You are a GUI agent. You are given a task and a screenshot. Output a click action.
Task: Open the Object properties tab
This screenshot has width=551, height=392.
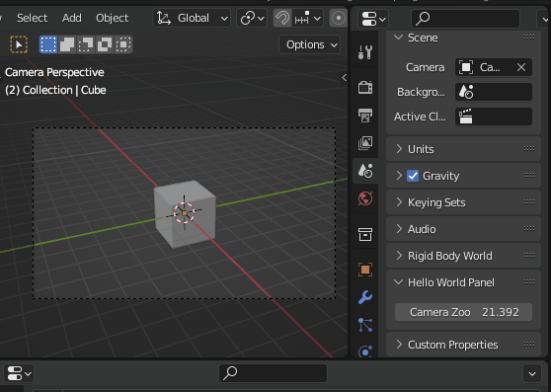365,270
